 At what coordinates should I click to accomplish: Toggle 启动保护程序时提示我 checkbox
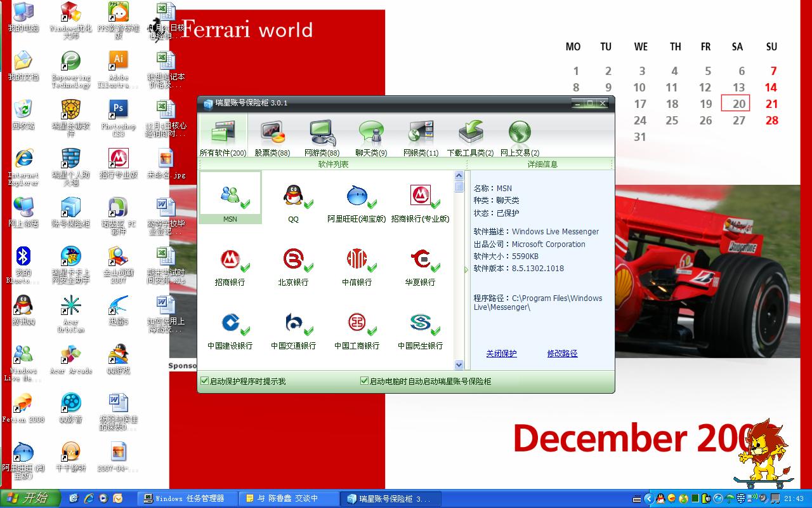(x=204, y=381)
